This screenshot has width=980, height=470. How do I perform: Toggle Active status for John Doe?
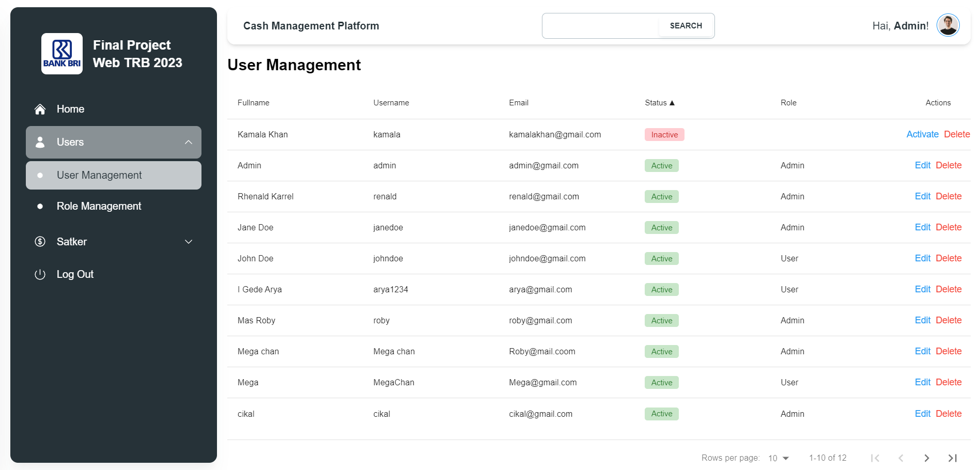click(x=661, y=258)
